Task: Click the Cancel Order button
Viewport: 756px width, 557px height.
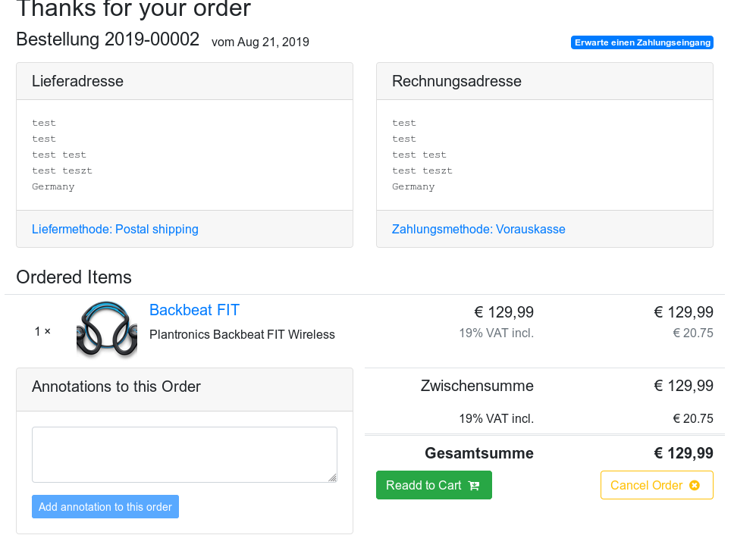Action: pyautogui.click(x=657, y=485)
